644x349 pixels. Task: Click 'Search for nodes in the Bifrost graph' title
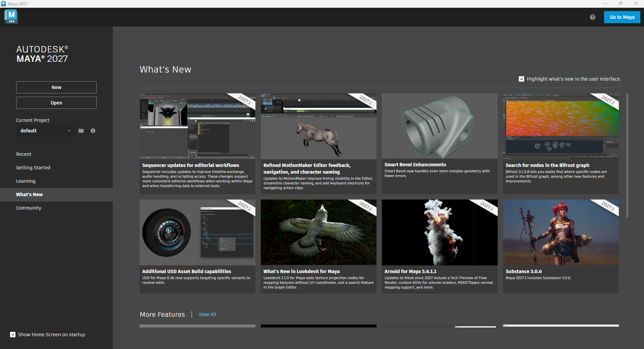click(547, 165)
